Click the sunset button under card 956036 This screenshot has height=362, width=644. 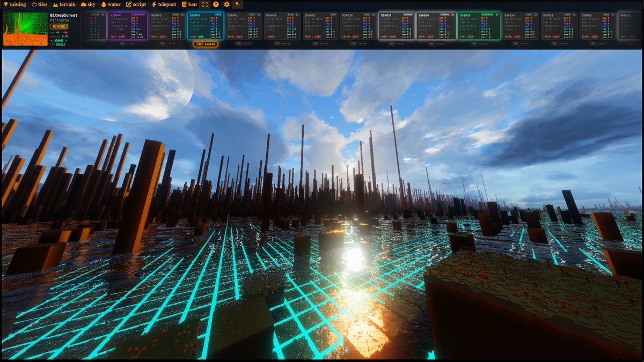[x=435, y=43]
